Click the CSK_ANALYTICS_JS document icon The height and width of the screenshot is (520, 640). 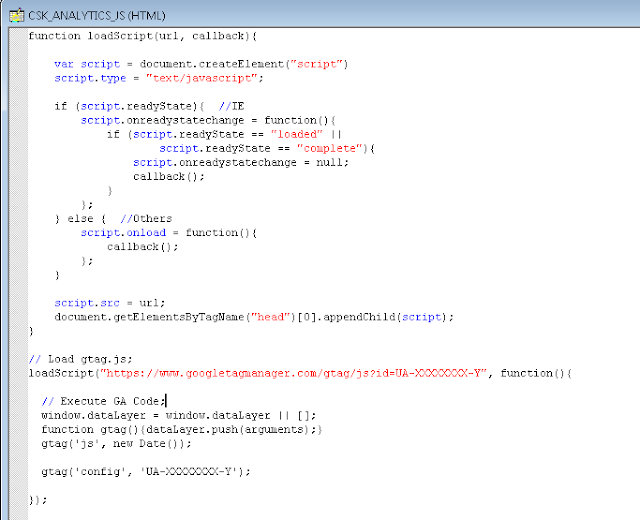[17, 16]
